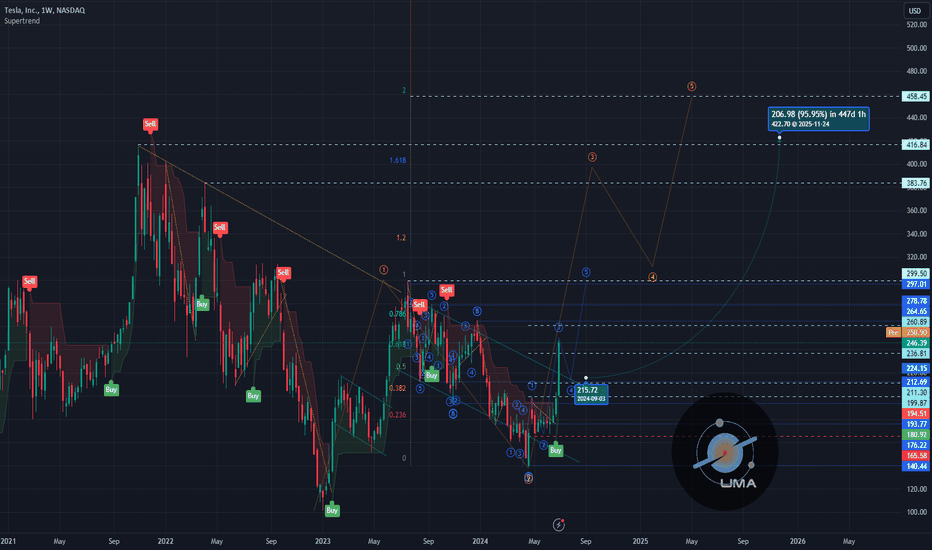
Task: Select the 278.78 price axis label
Action: (x=915, y=301)
